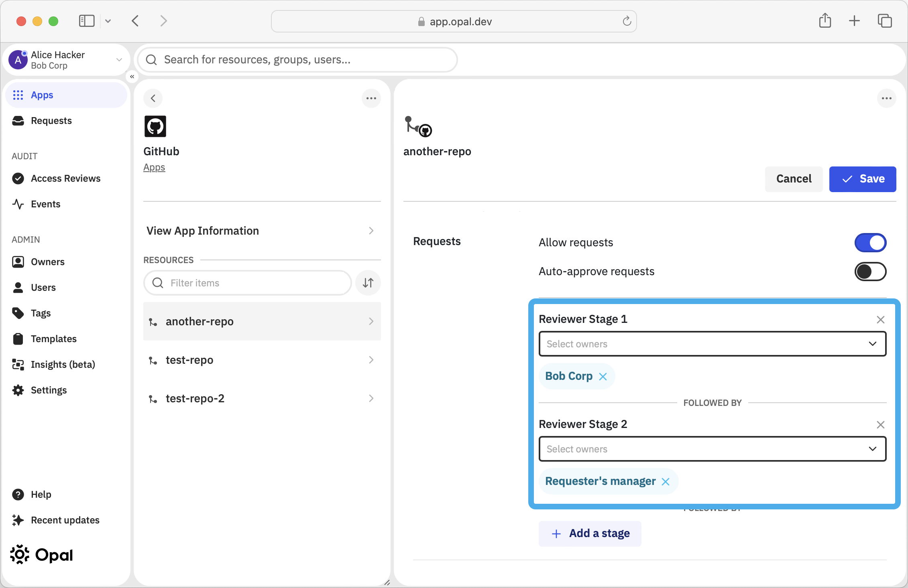Expand View App Information

click(262, 231)
